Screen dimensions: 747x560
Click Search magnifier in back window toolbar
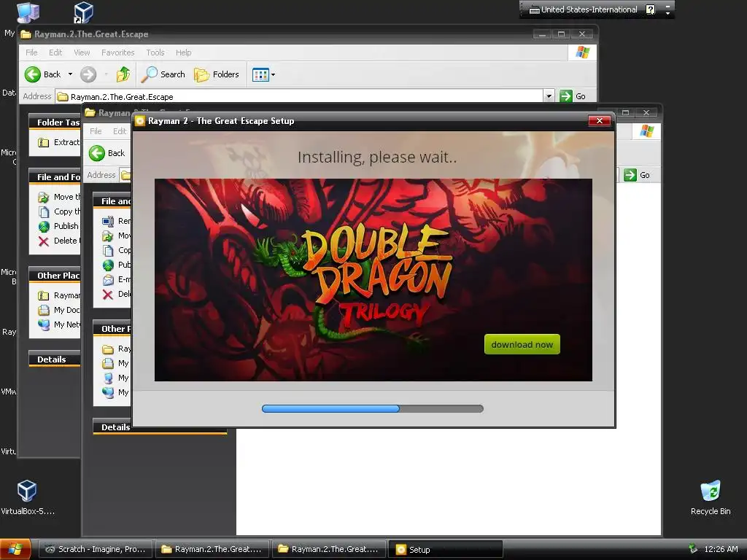(150, 74)
